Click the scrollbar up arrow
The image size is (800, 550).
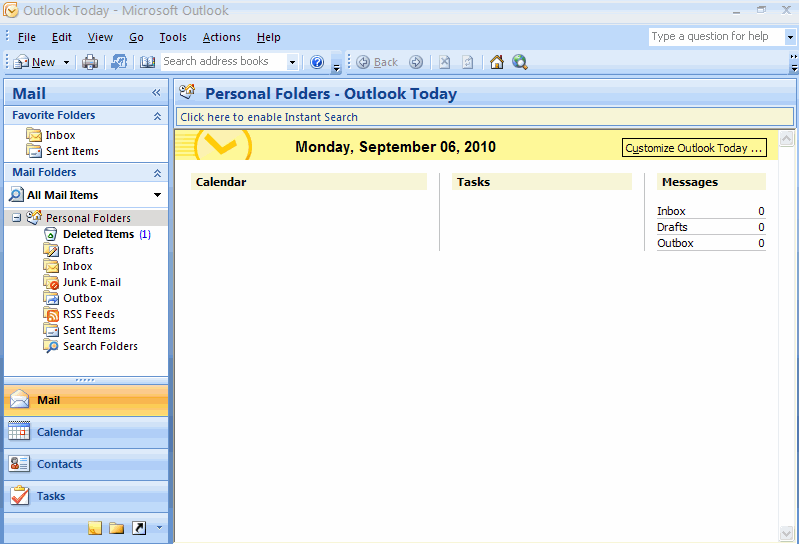coord(786,138)
